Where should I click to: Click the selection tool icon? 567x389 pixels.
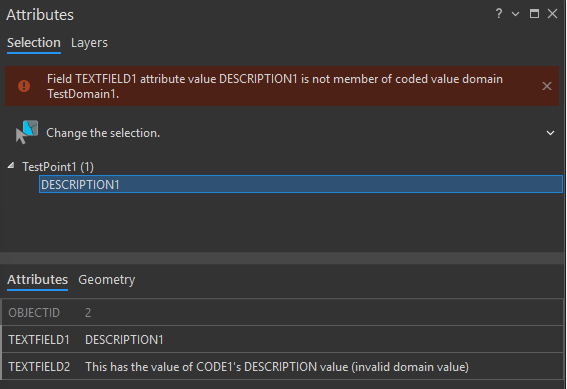pos(27,132)
